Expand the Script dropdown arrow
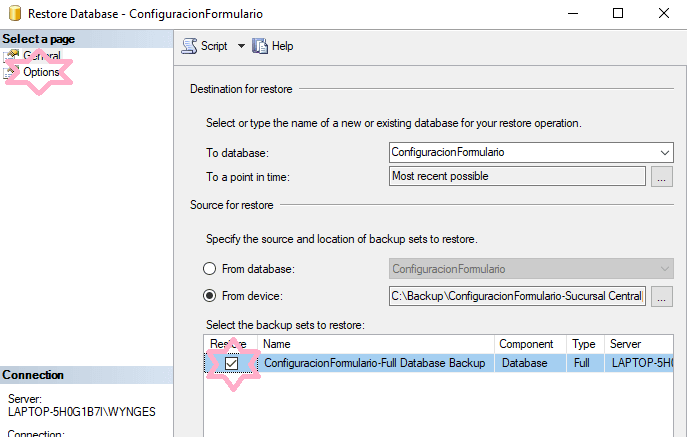The image size is (687, 437). point(241,46)
